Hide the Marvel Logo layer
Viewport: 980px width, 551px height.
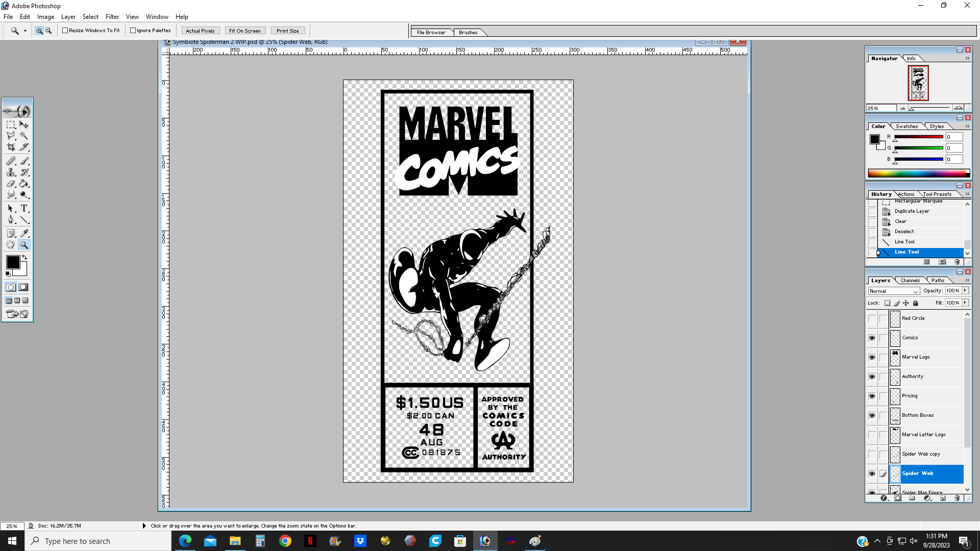pos(872,357)
